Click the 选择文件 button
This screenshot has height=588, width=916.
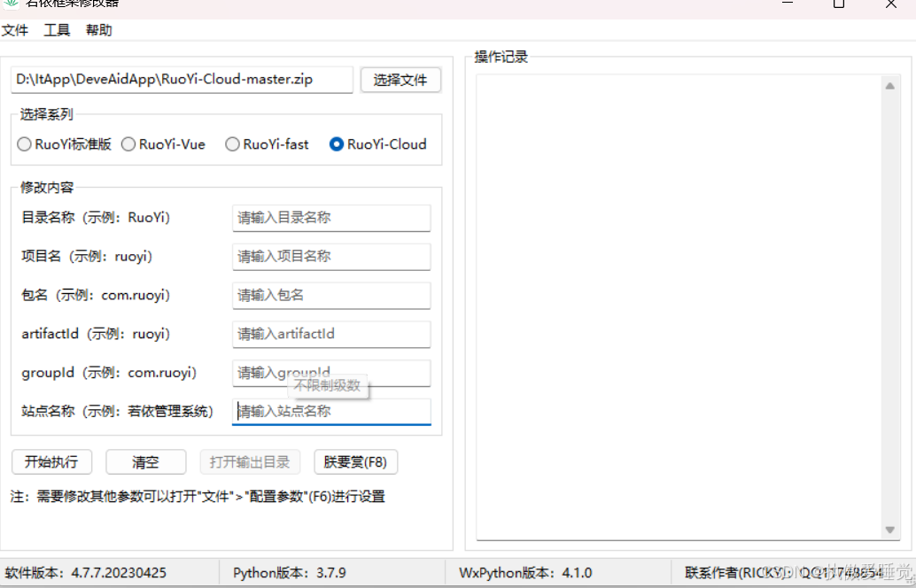[400, 80]
